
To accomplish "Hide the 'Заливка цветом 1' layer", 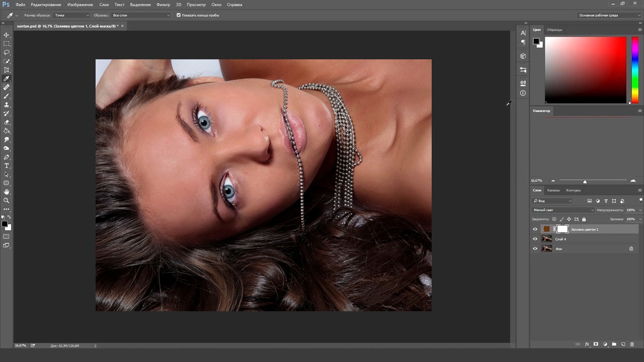I will (535, 229).
